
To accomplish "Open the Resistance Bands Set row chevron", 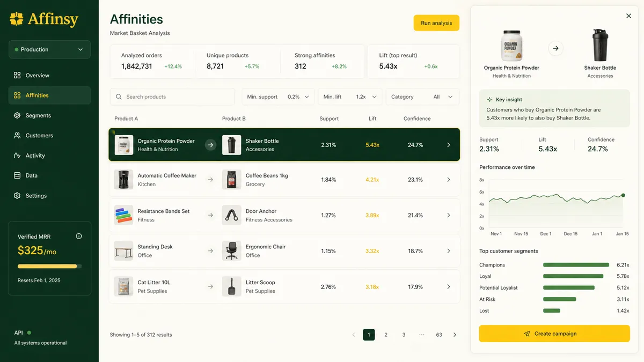I will (x=449, y=215).
